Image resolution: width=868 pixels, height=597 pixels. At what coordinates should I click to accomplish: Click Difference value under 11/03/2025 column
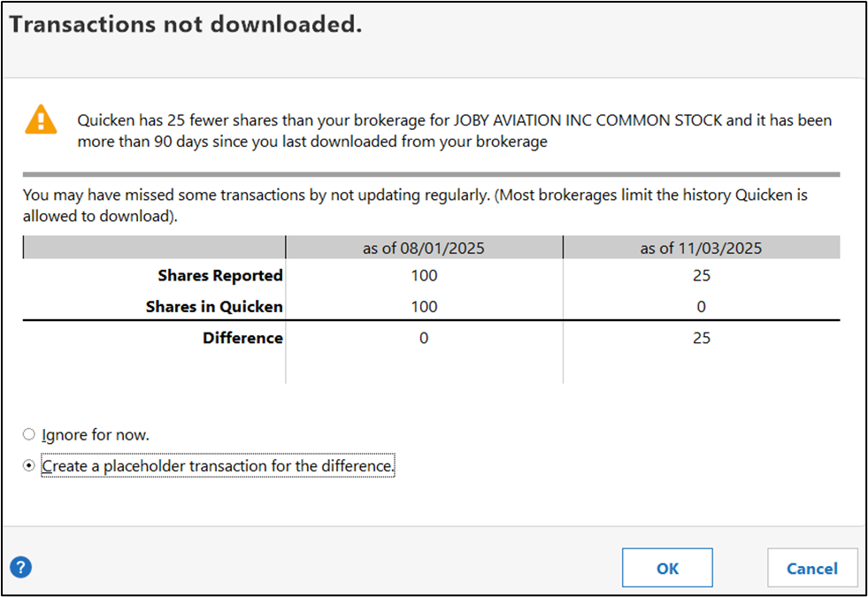point(701,338)
